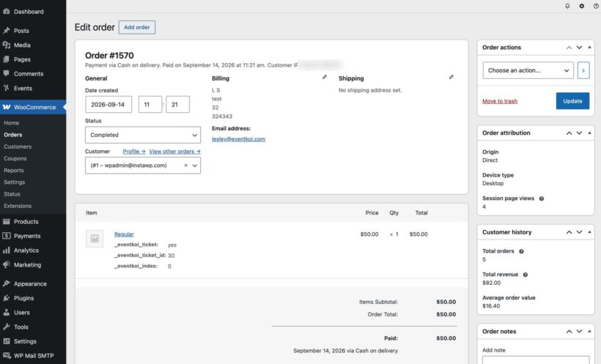The width and height of the screenshot is (601, 364).
Task: Edit billing address with pencil icon
Action: [325, 77]
